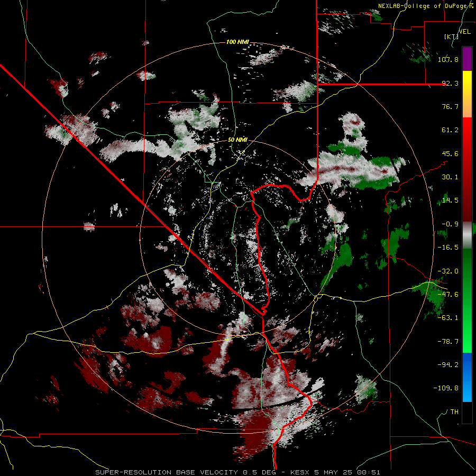
Task: Select the 107.8 value on velocity scale
Action: click(x=448, y=59)
